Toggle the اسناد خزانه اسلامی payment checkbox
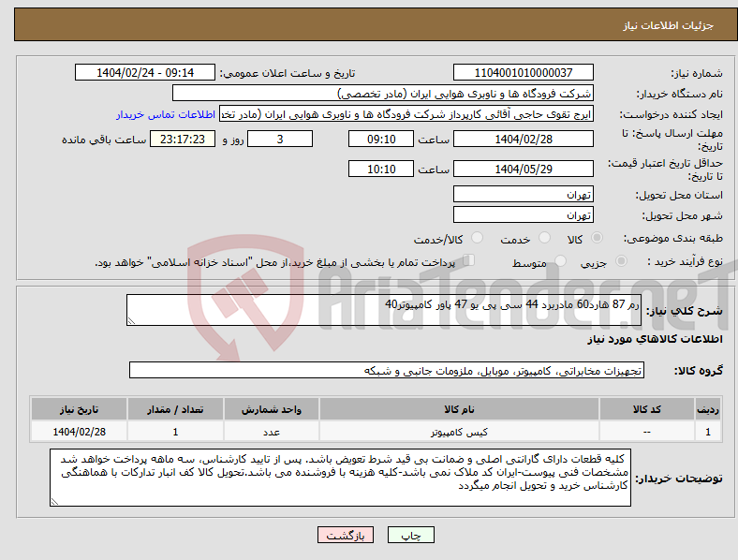This screenshot has height=560, width=738. coord(469,260)
